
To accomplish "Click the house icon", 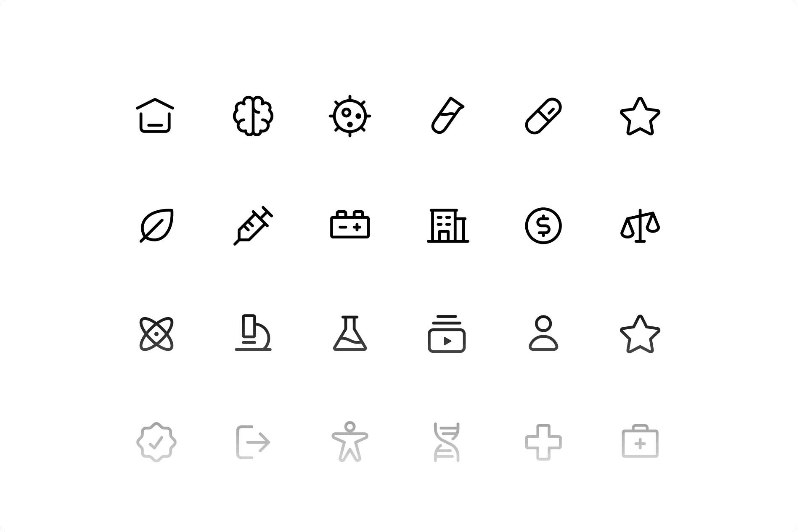I will [155, 116].
